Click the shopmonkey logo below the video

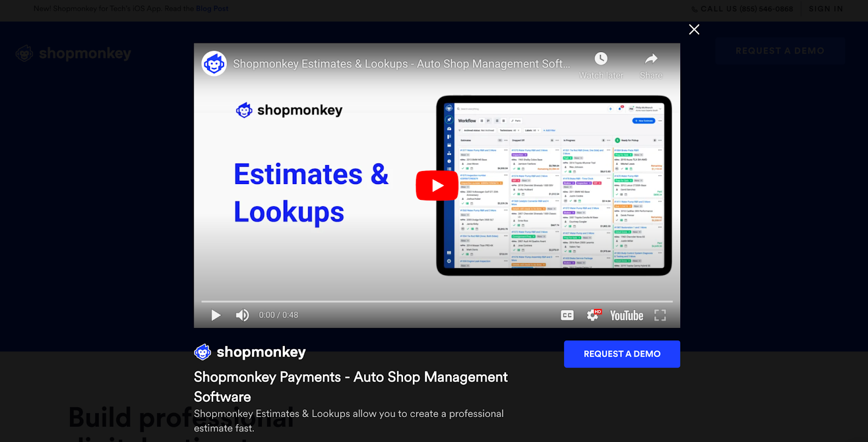coord(250,352)
